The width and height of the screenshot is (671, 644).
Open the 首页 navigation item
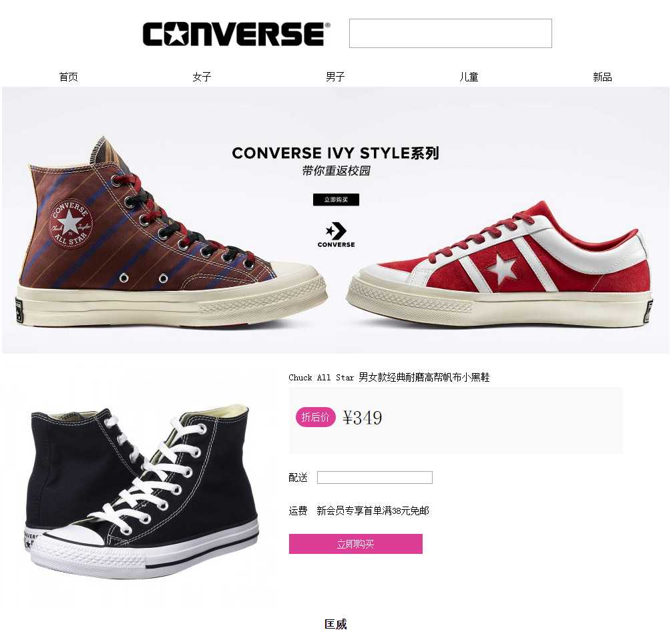[x=69, y=77]
